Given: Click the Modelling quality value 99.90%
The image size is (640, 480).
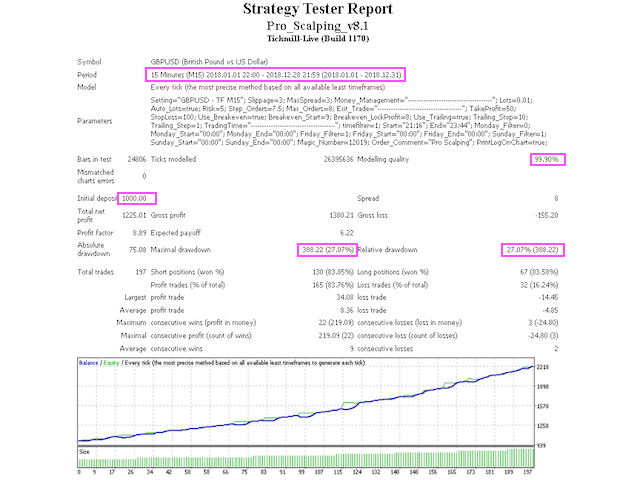Looking at the screenshot, I should click(x=546, y=159).
